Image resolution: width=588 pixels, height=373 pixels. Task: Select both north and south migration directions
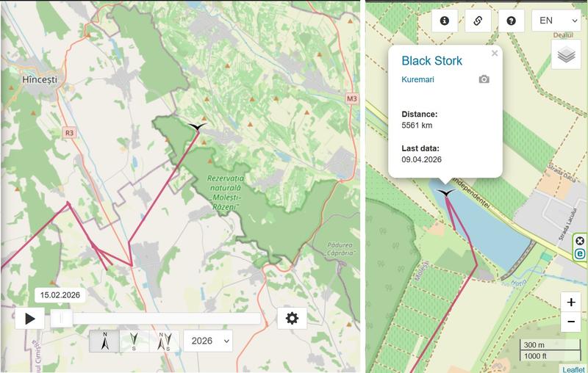pyautogui.click(x=165, y=341)
